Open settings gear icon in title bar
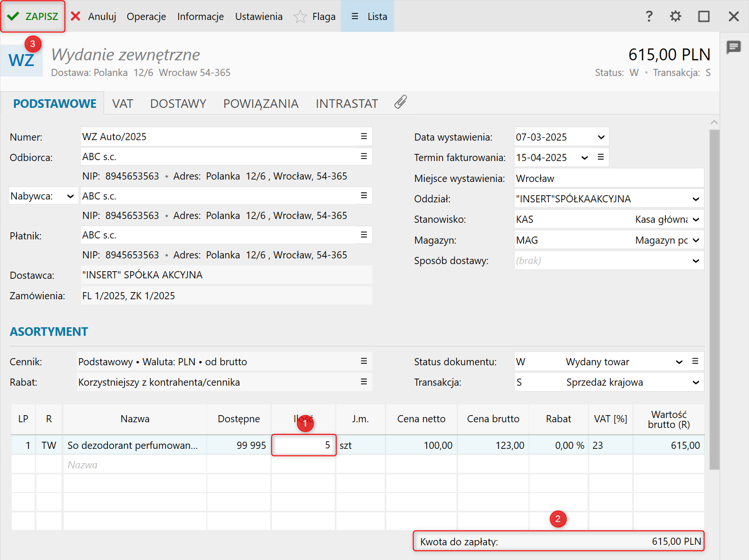 675,17
